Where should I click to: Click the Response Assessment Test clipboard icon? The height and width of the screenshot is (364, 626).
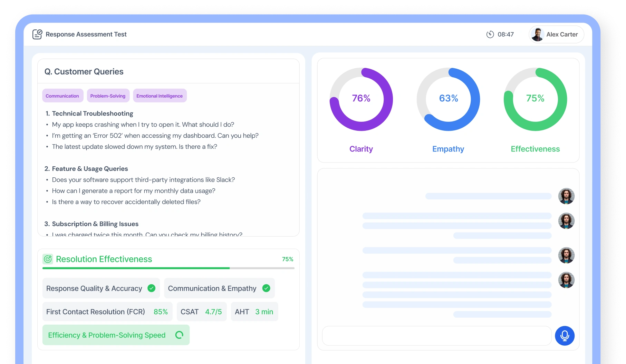pyautogui.click(x=37, y=34)
